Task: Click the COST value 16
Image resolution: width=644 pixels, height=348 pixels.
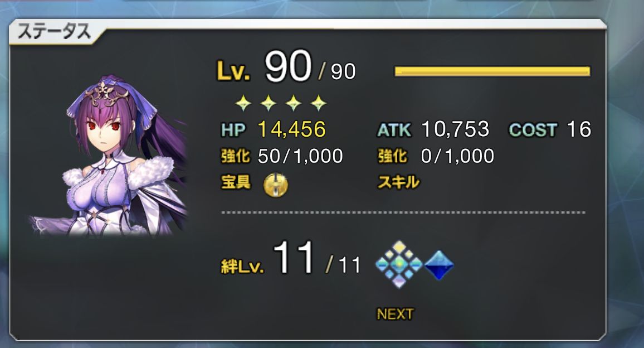Action: (579, 129)
